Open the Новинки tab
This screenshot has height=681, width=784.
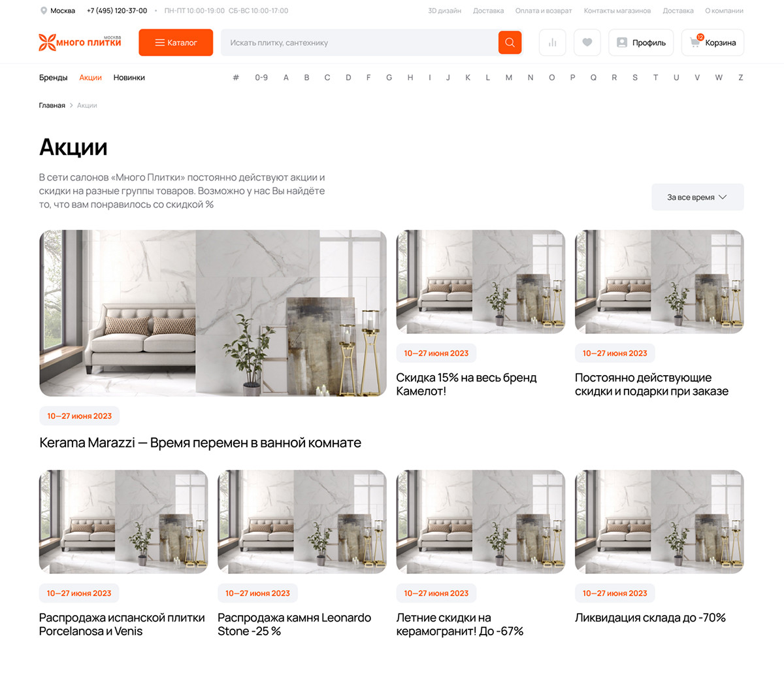pyautogui.click(x=129, y=78)
